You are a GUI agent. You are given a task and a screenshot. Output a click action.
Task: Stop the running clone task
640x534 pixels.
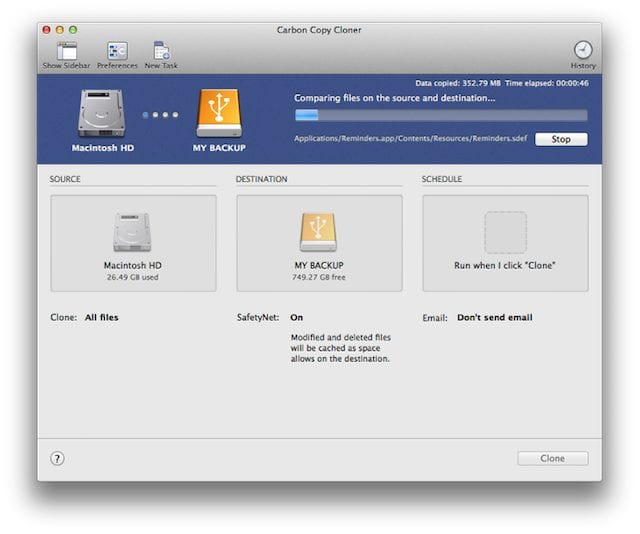coord(561,139)
